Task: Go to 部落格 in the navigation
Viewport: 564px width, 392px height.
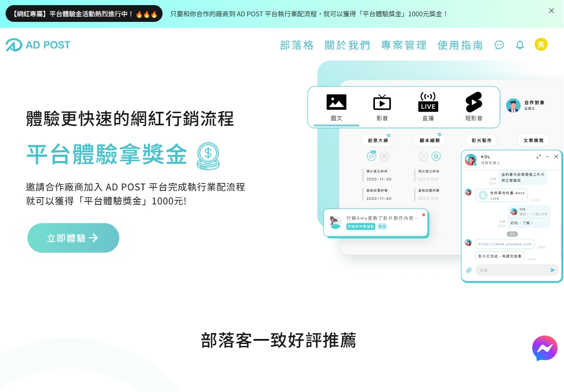Action: tap(297, 45)
